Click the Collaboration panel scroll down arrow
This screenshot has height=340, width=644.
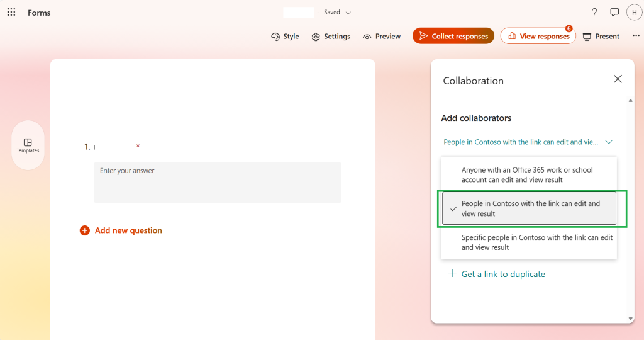tap(630, 319)
